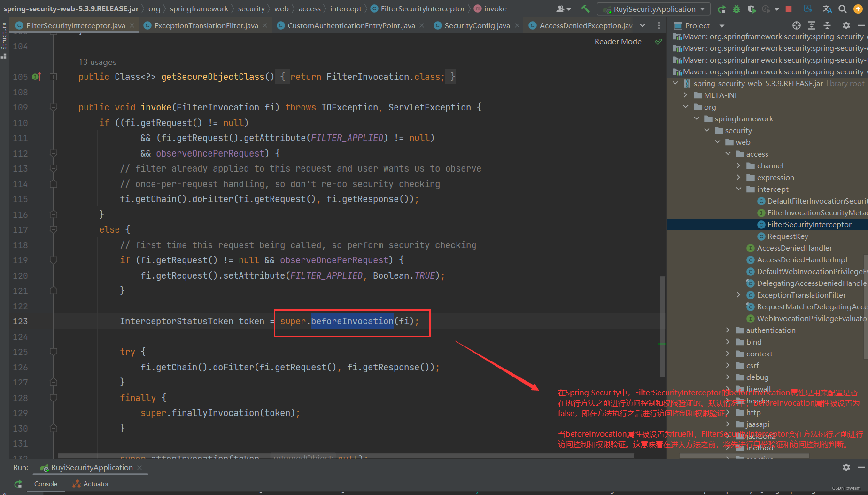
Task: Collapse all nodes via Project panel icon
Action: coord(828,25)
